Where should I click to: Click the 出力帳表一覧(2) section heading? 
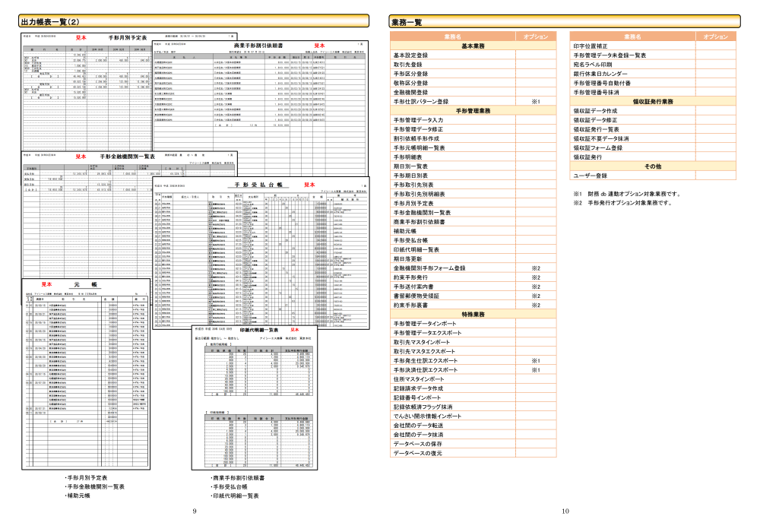(194, 21)
